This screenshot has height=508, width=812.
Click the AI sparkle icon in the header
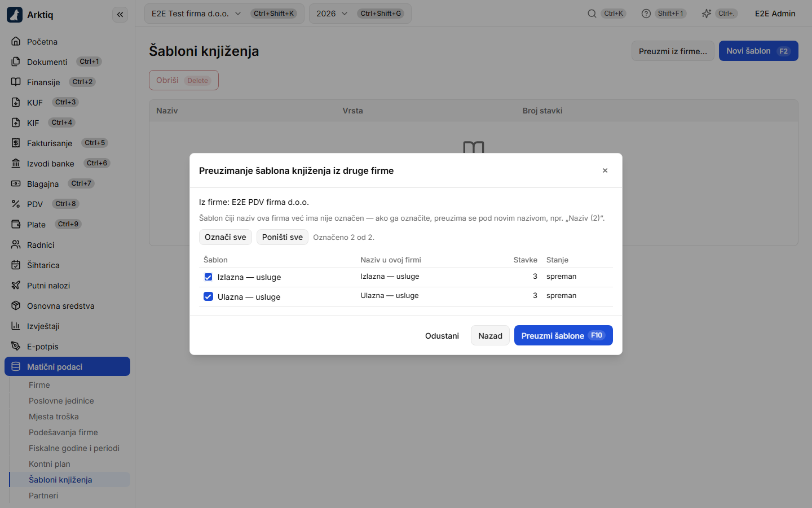(707, 14)
